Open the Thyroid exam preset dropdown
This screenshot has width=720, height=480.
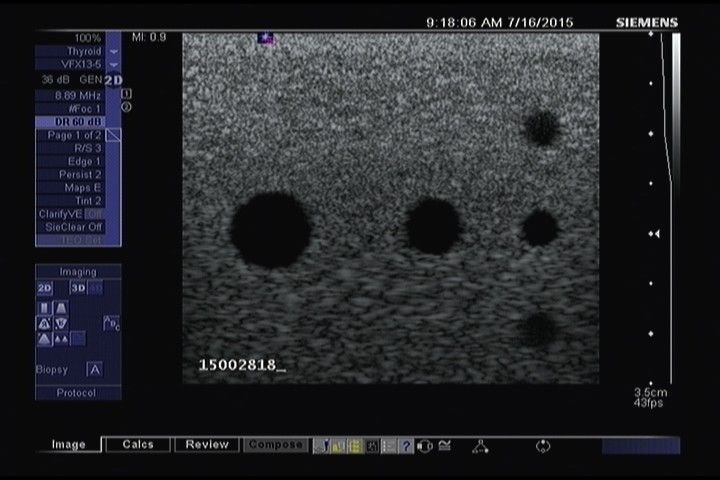point(113,51)
